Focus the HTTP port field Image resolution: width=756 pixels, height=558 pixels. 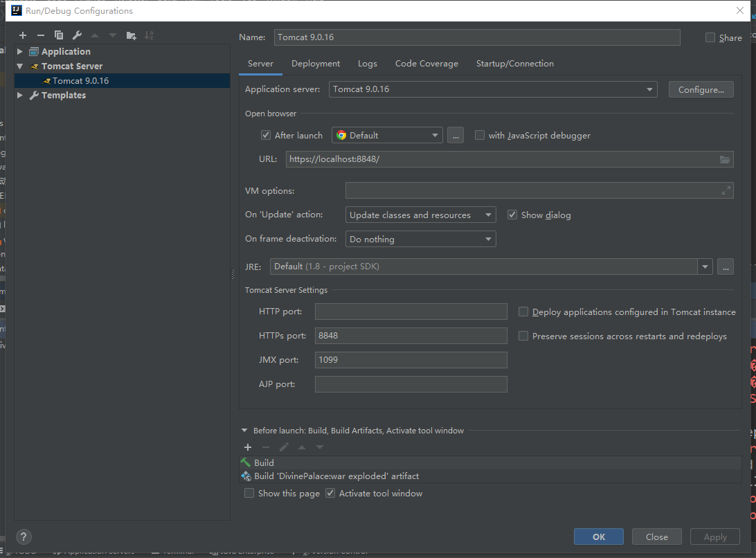[411, 312]
